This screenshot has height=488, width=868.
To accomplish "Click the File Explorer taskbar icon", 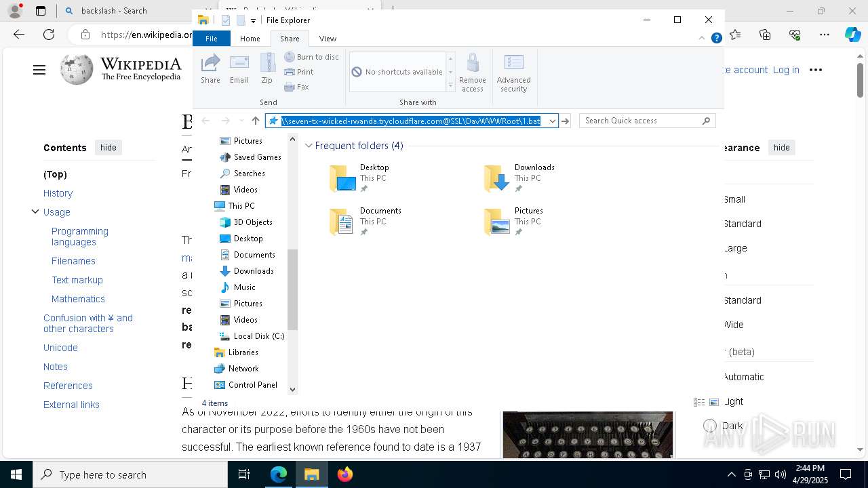I will coord(312,474).
